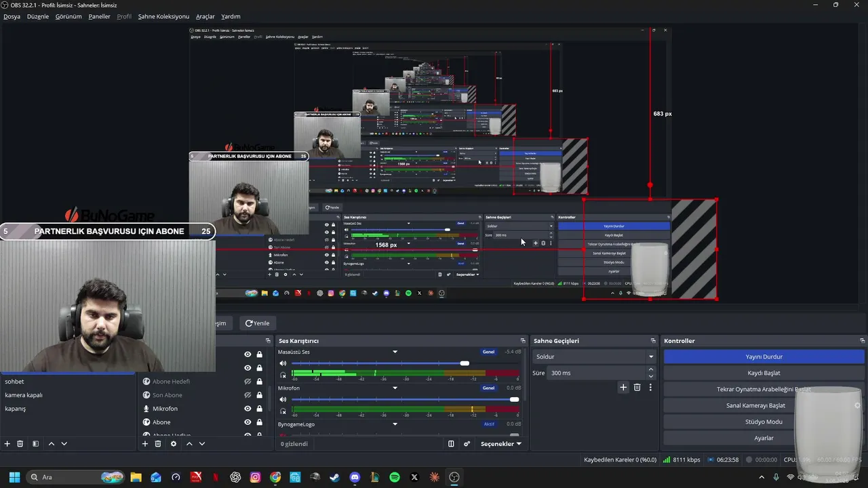Click the Windows Start button
The image size is (868, 488).
tap(14, 477)
